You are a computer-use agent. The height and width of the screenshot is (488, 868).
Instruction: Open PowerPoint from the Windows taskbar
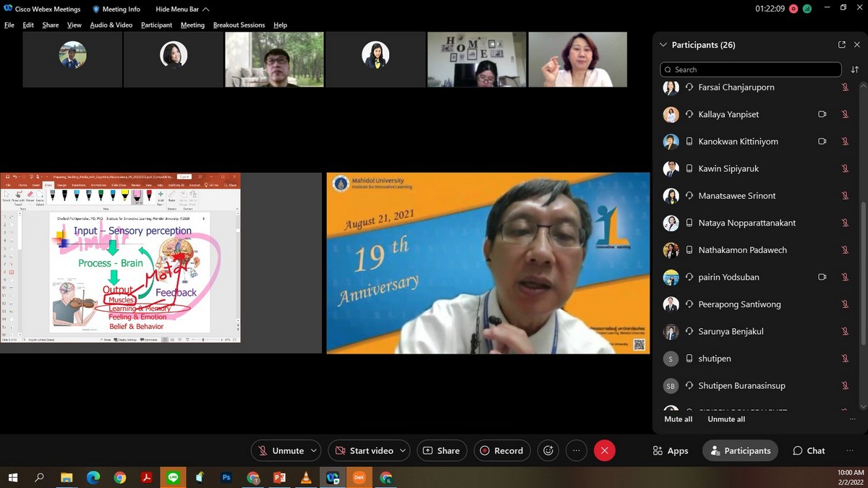(x=279, y=477)
